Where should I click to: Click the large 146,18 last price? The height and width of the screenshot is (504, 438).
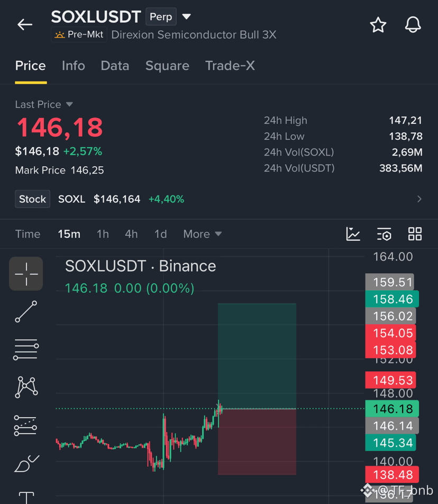coord(60,128)
